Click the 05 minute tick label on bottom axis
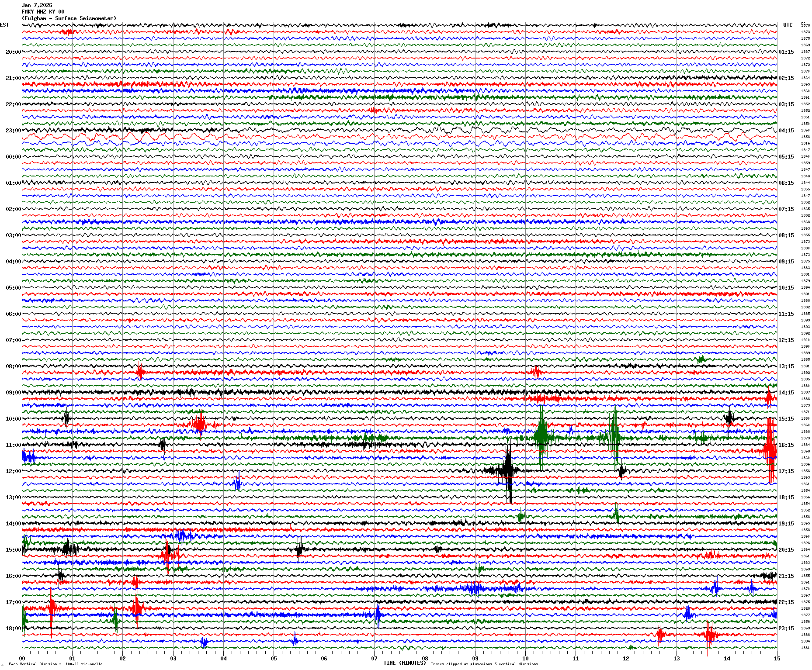The height and width of the screenshot is (670, 812). point(274,659)
